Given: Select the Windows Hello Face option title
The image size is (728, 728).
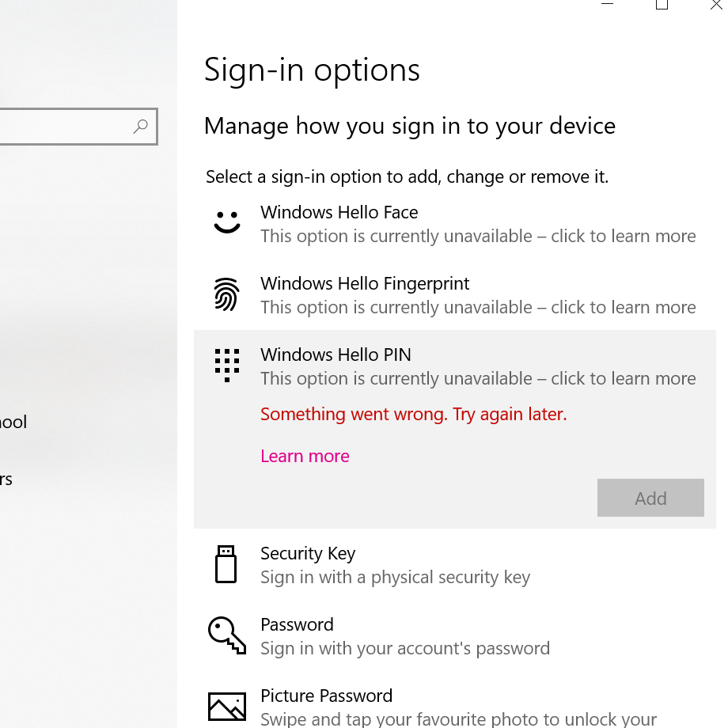Looking at the screenshot, I should pos(339,213).
